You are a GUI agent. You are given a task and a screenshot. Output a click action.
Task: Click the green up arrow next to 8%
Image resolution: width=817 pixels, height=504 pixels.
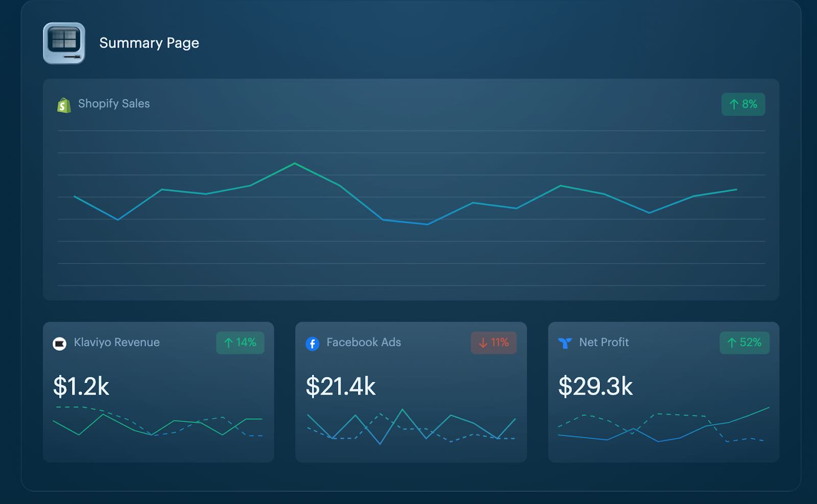coord(734,104)
